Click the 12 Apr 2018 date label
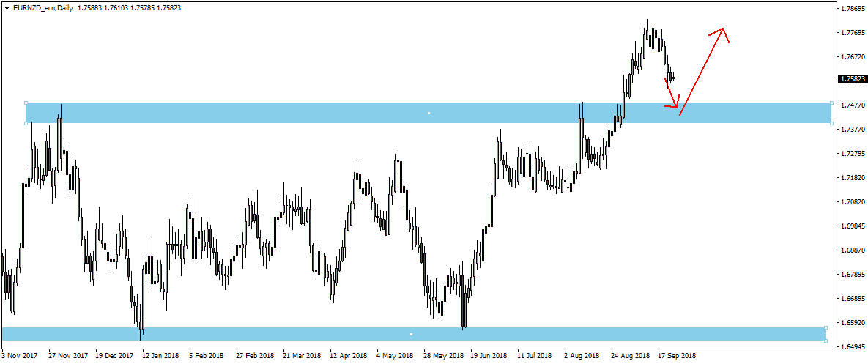 click(x=347, y=356)
